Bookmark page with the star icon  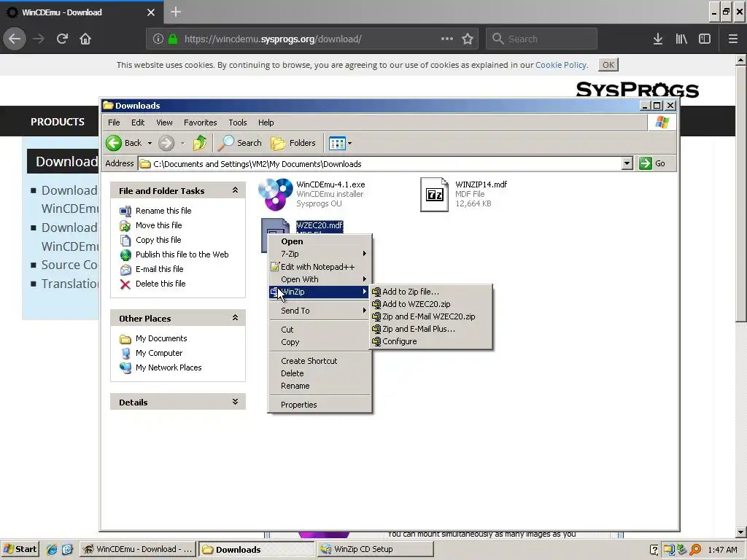click(x=468, y=39)
